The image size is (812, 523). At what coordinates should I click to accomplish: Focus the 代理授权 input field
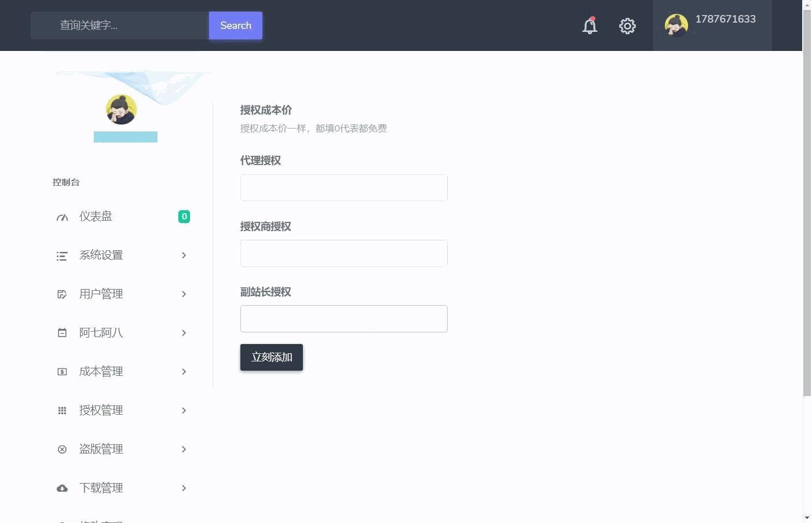coord(343,188)
